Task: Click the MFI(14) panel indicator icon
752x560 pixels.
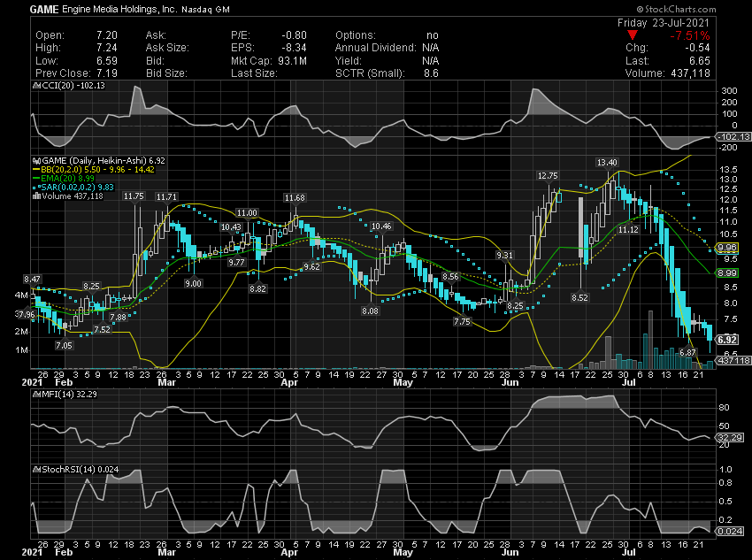Action: (x=37, y=394)
